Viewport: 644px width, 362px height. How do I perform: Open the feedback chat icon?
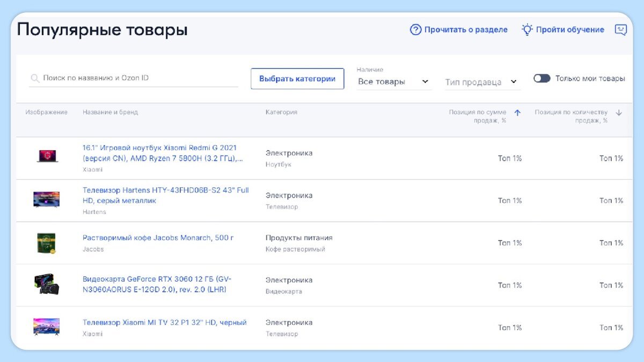[620, 30]
